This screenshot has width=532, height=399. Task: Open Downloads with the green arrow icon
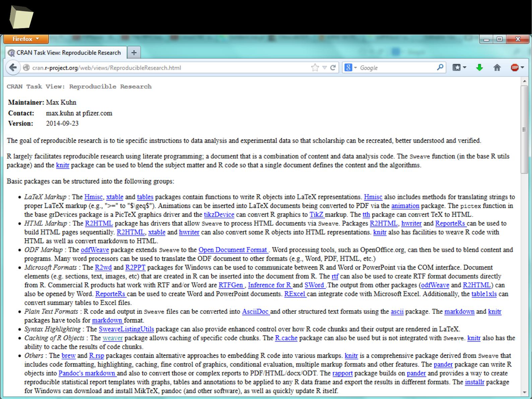click(479, 68)
